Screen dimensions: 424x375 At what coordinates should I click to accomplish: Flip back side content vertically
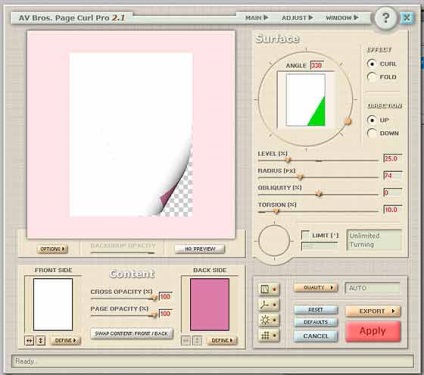197,340
